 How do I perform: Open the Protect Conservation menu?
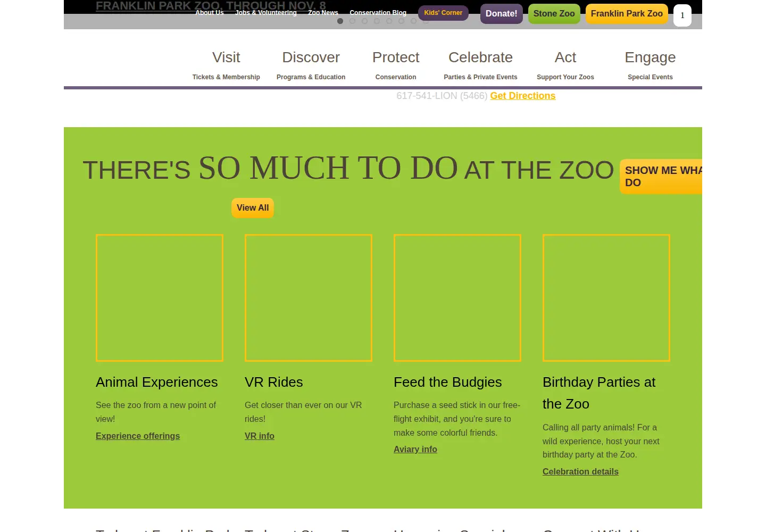coord(396,65)
